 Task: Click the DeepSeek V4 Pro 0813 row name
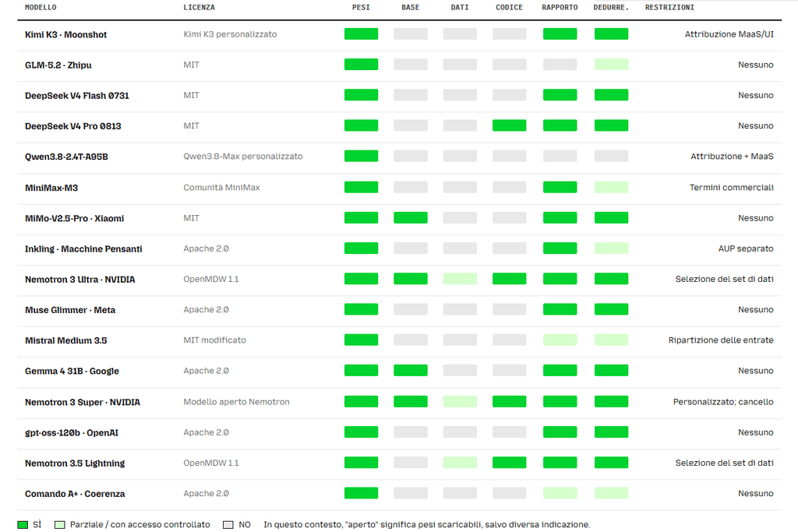click(72, 126)
